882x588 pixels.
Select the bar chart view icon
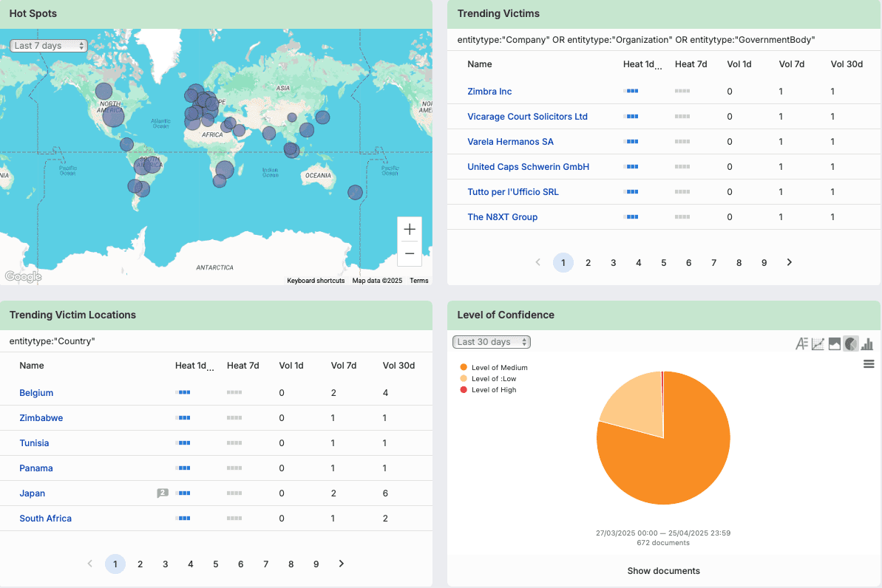[866, 343]
